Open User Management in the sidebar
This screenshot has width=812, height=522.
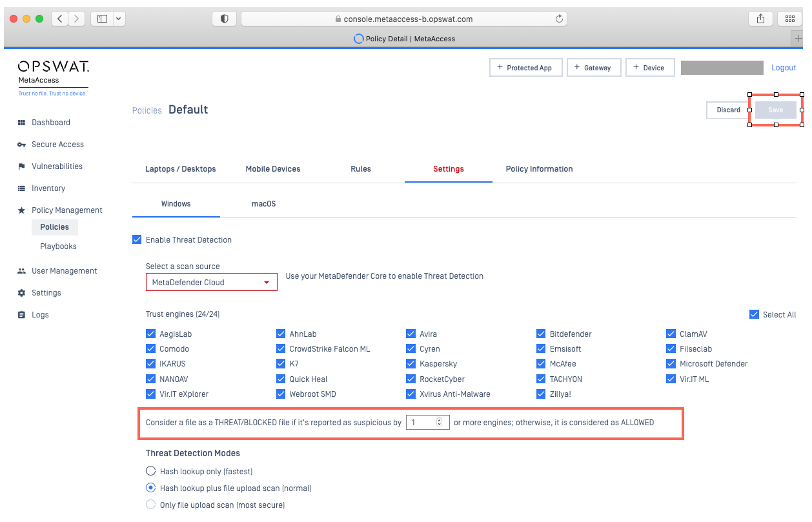(64, 271)
